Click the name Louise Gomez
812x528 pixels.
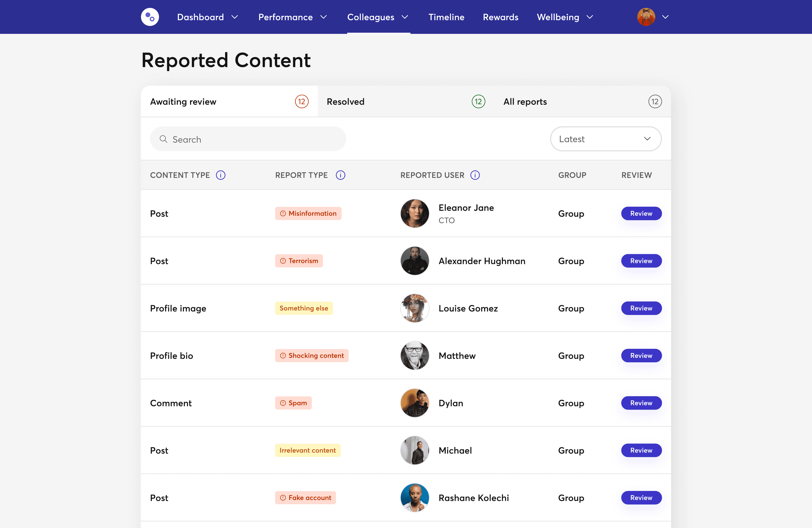pyautogui.click(x=468, y=308)
